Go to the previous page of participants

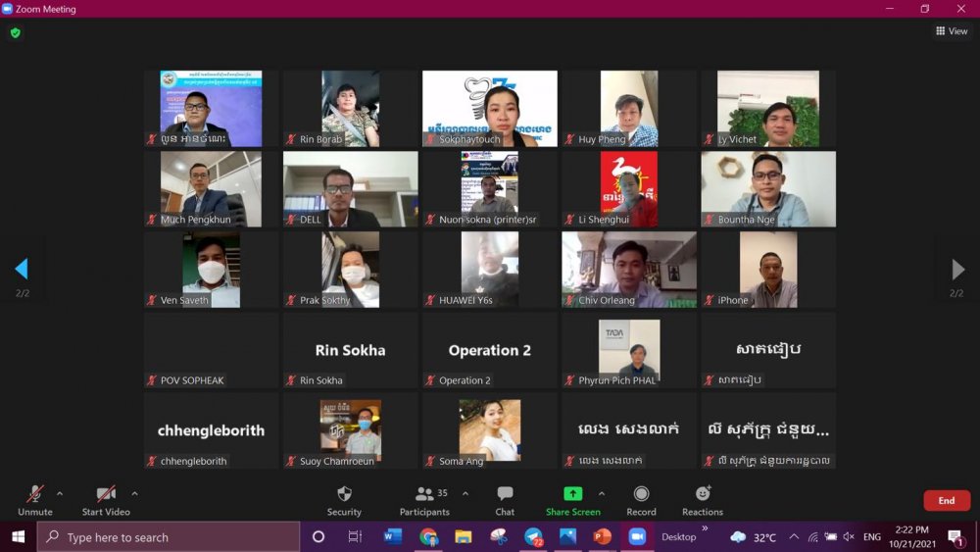coord(21,269)
